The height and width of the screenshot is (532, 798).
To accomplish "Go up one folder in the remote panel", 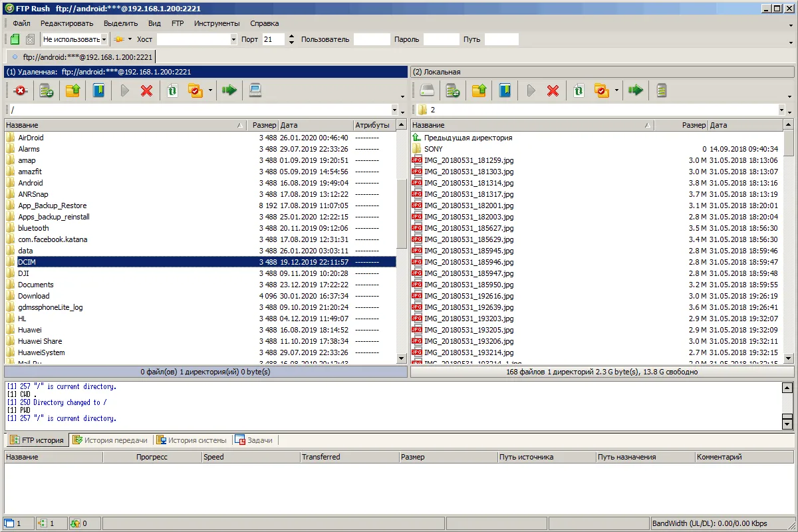I will coord(72,90).
